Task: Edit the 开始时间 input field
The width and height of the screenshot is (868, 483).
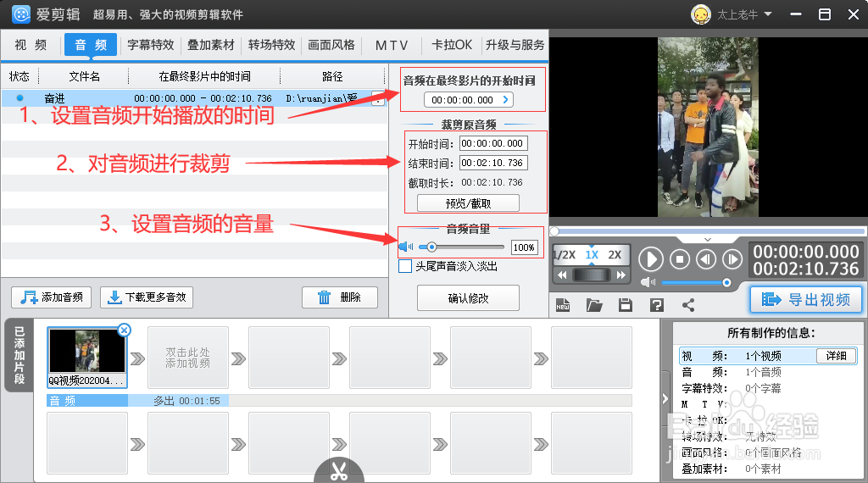Action: pos(493,143)
